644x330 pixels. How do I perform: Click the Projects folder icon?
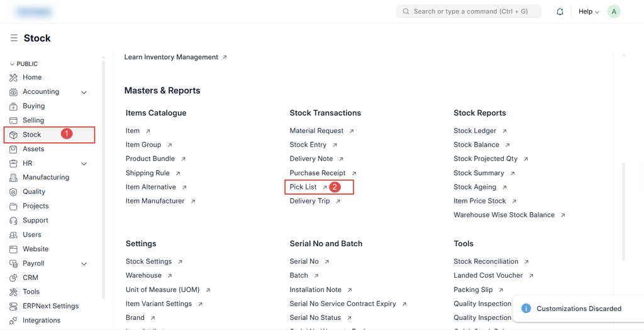click(x=13, y=206)
